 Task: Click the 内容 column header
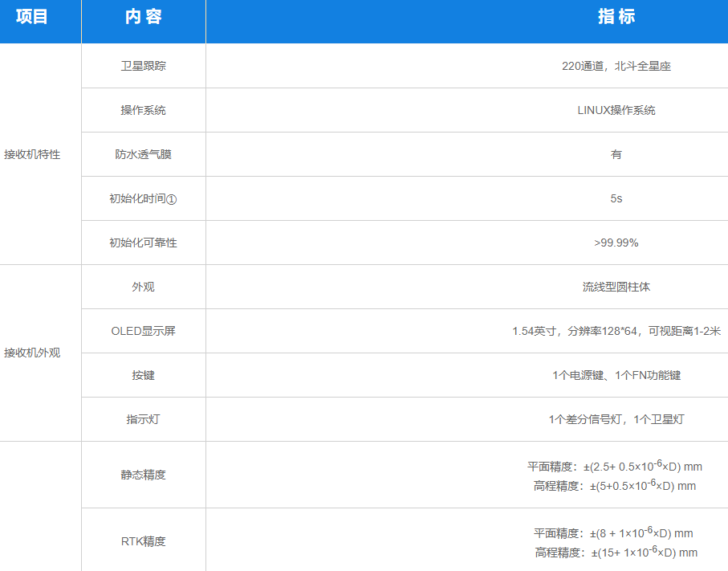click(x=143, y=18)
